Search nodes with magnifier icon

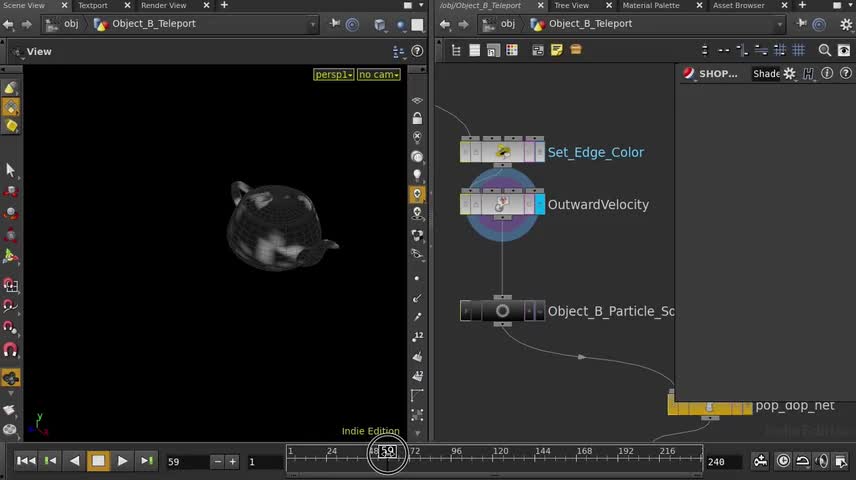click(x=824, y=50)
